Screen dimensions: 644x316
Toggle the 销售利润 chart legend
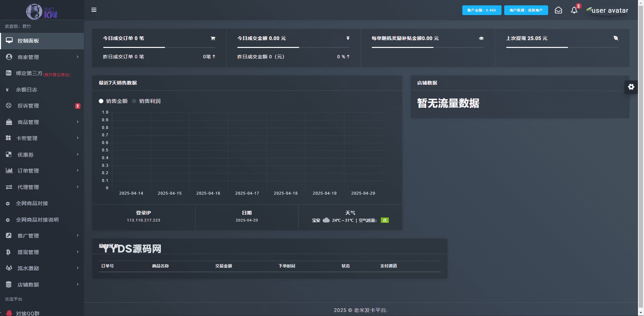tap(146, 101)
